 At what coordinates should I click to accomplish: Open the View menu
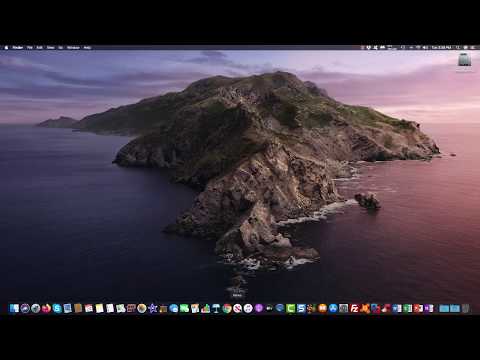(x=50, y=48)
